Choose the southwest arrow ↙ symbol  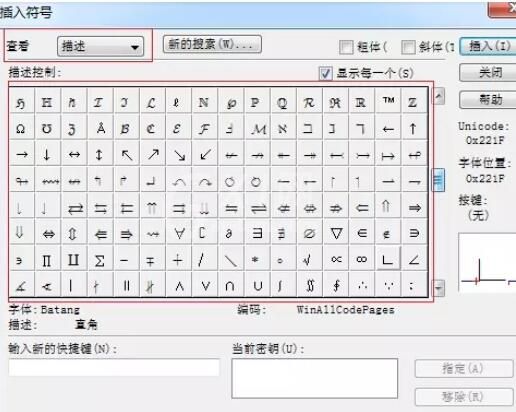coord(205,154)
